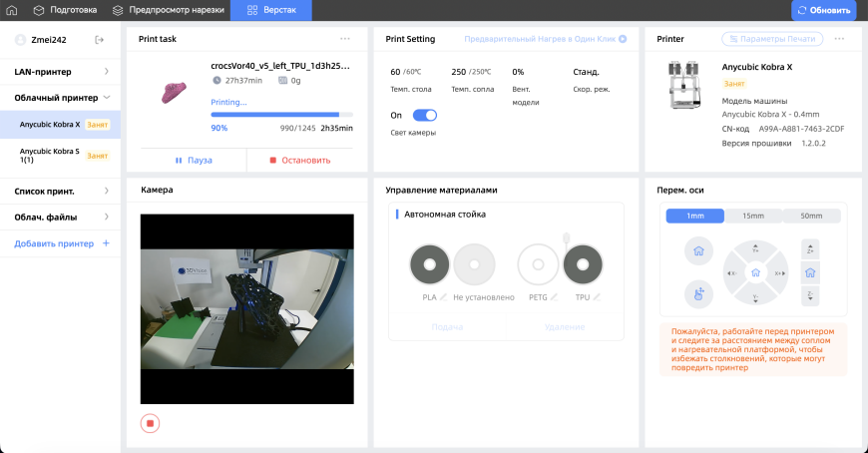Home Z axis button
The height and width of the screenshot is (453, 868).
coord(810,272)
